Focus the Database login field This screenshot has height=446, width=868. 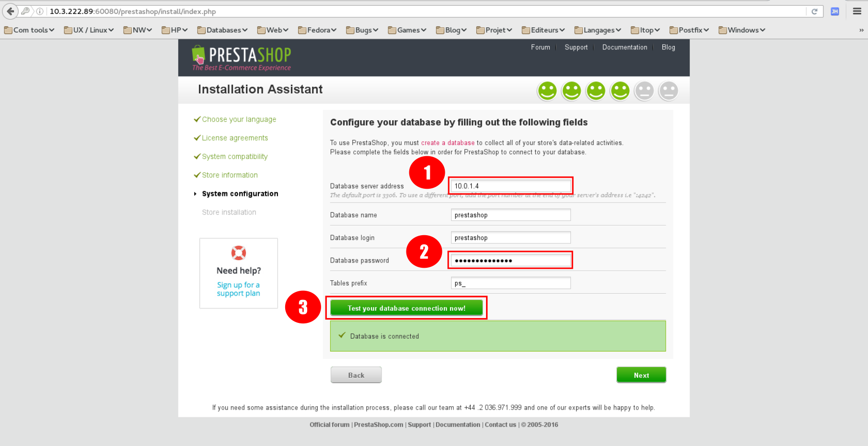click(x=510, y=238)
